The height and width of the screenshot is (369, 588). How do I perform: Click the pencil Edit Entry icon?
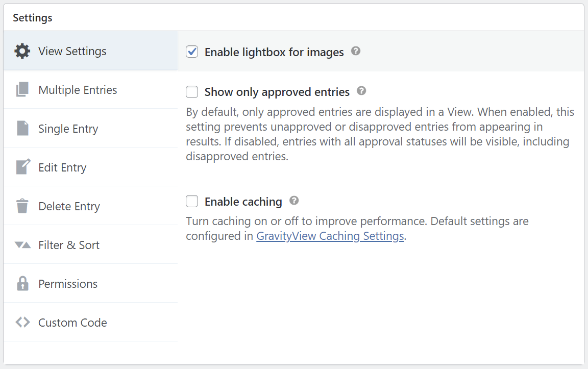tap(22, 167)
